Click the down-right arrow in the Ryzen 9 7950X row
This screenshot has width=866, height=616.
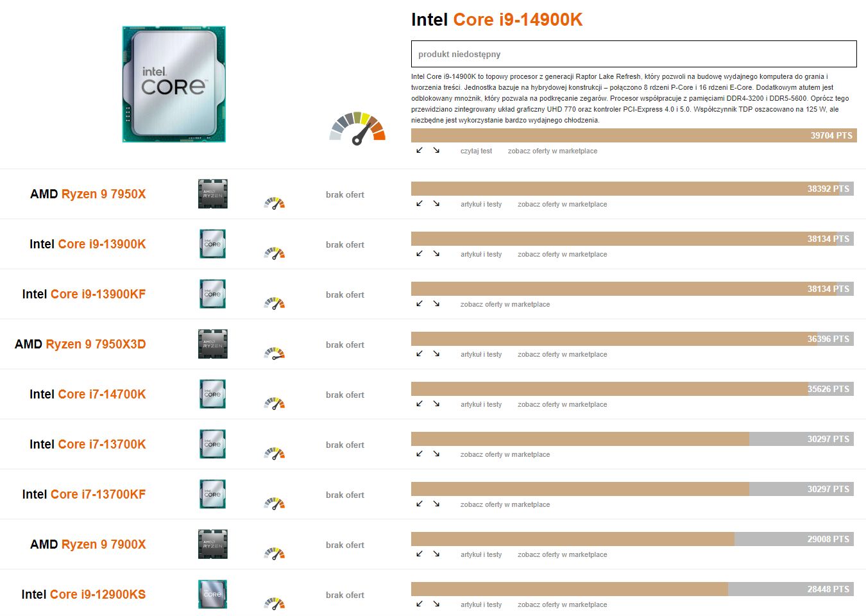click(x=436, y=203)
